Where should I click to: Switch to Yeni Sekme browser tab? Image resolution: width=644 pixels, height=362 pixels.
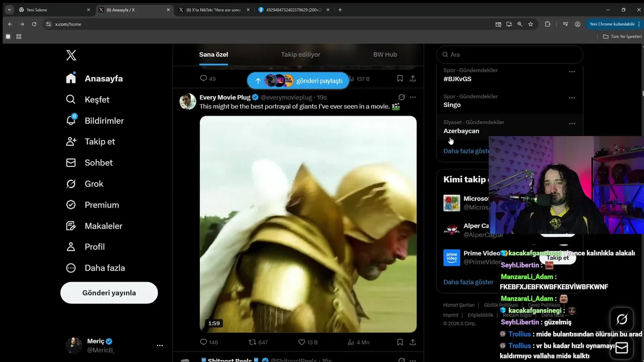click(x=54, y=10)
